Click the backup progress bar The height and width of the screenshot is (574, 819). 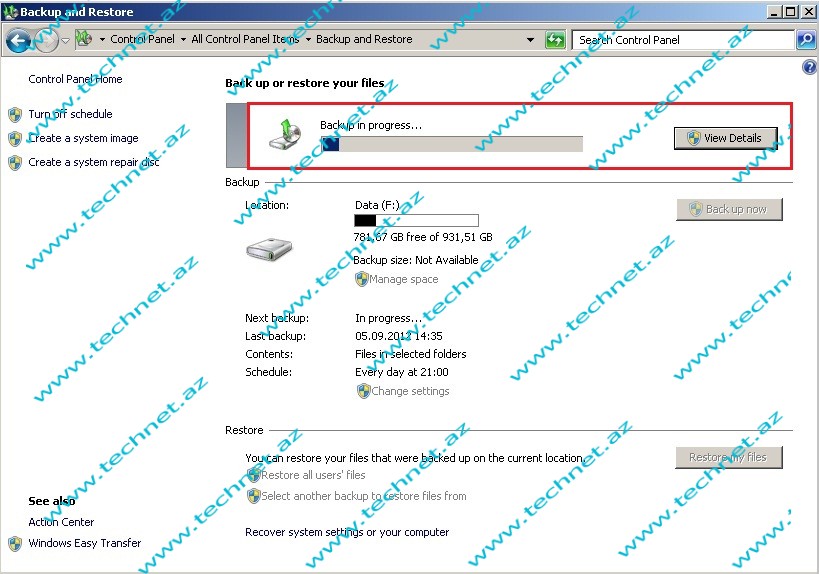tap(451, 144)
